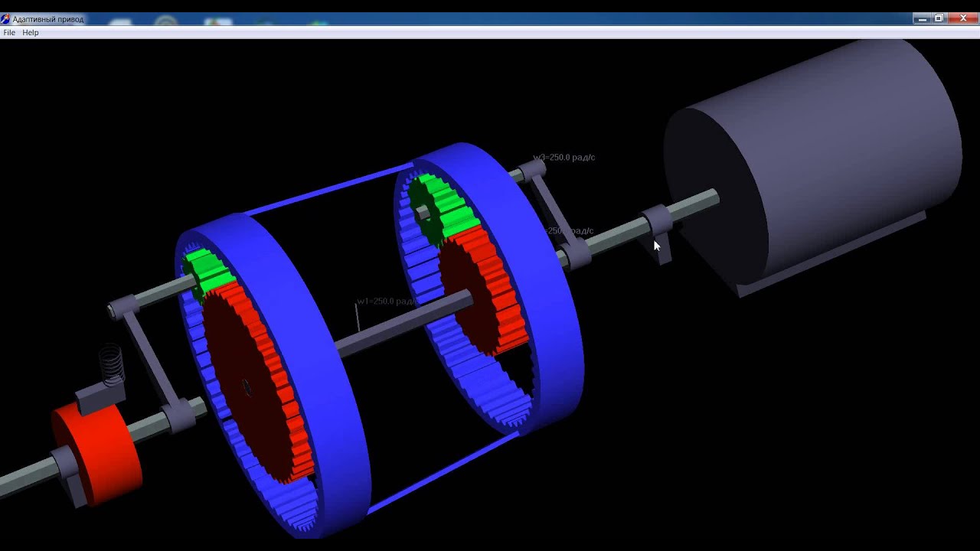Click the coil spring above the brake
This screenshot has width=980, height=551.
point(112,364)
